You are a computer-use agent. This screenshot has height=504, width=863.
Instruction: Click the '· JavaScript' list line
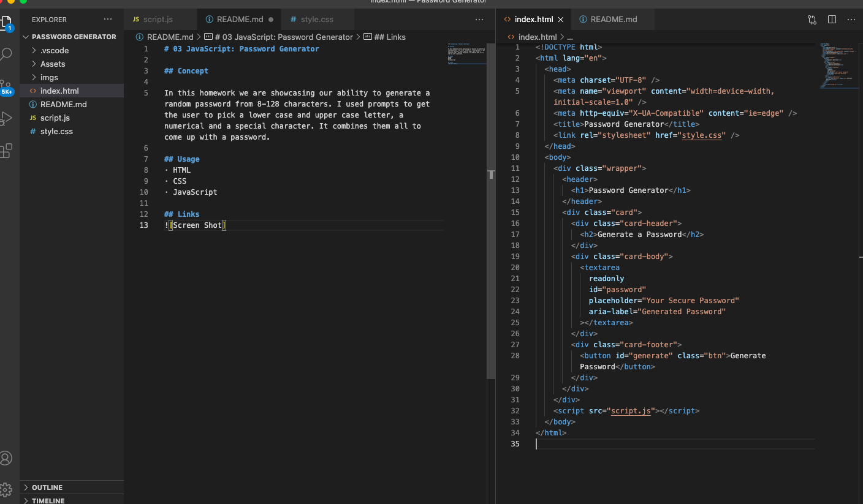[x=191, y=192]
